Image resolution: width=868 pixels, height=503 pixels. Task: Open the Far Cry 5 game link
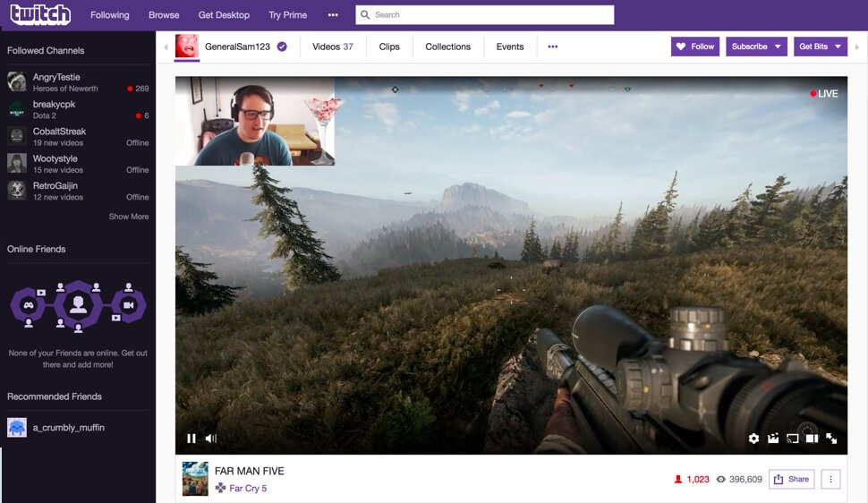pos(248,489)
